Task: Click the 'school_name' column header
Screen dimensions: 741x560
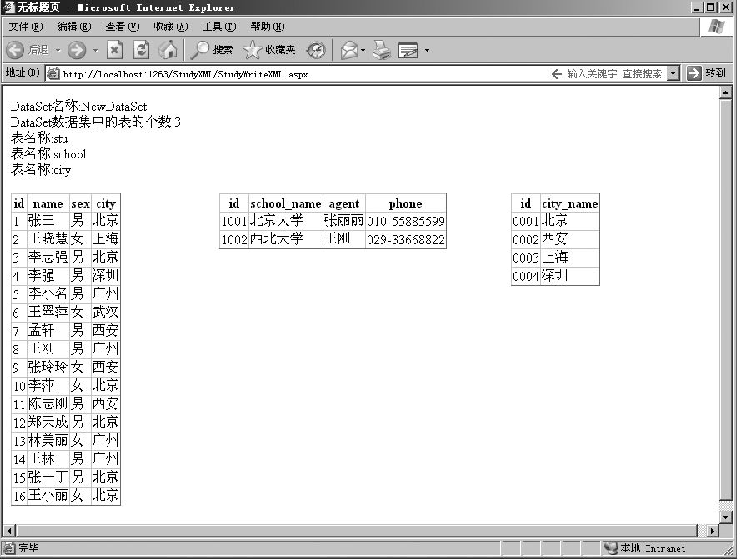Action: (285, 203)
